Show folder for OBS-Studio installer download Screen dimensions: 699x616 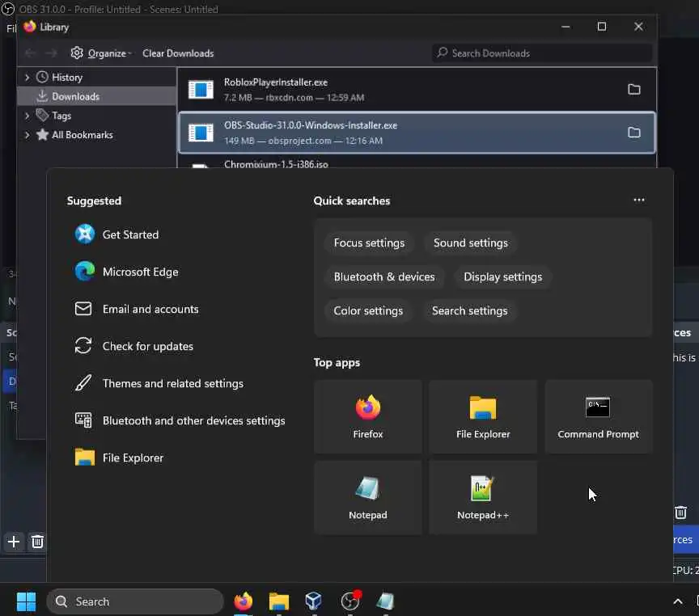point(634,133)
